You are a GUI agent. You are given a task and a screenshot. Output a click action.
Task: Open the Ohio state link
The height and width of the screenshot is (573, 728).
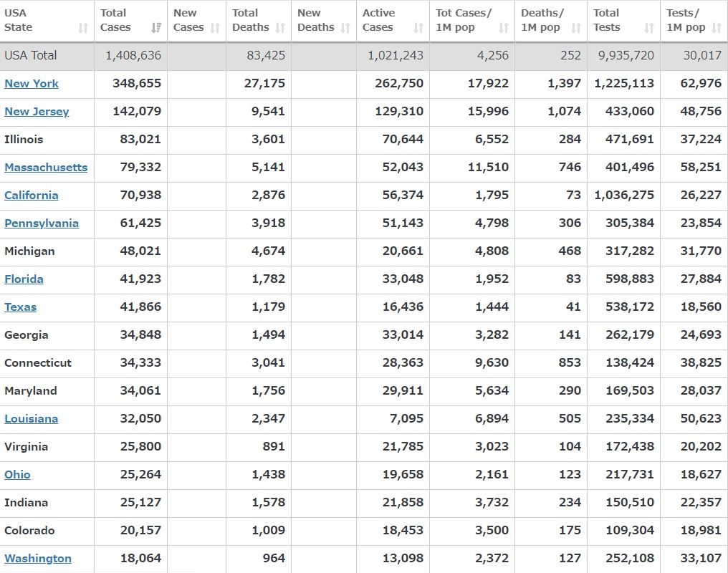point(17,474)
